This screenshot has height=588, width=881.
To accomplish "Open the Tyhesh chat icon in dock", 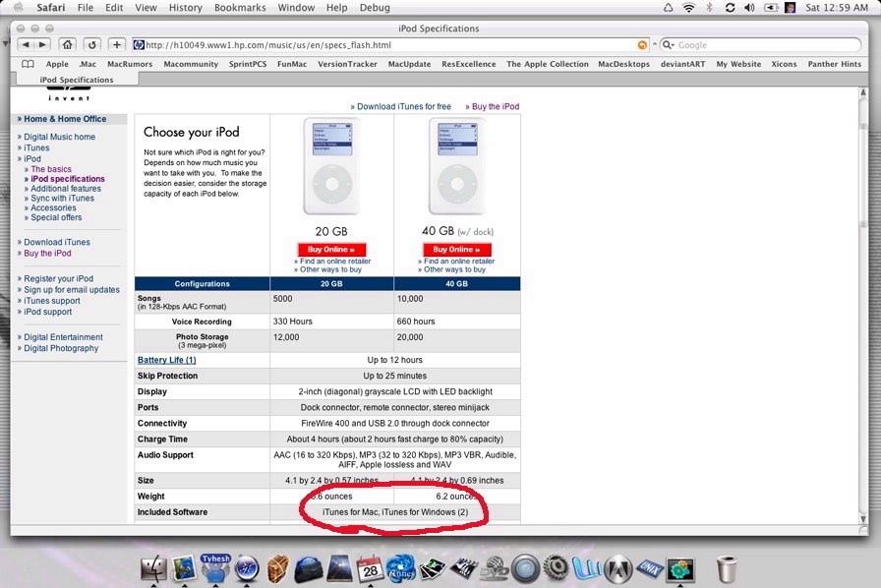I will click(x=215, y=567).
